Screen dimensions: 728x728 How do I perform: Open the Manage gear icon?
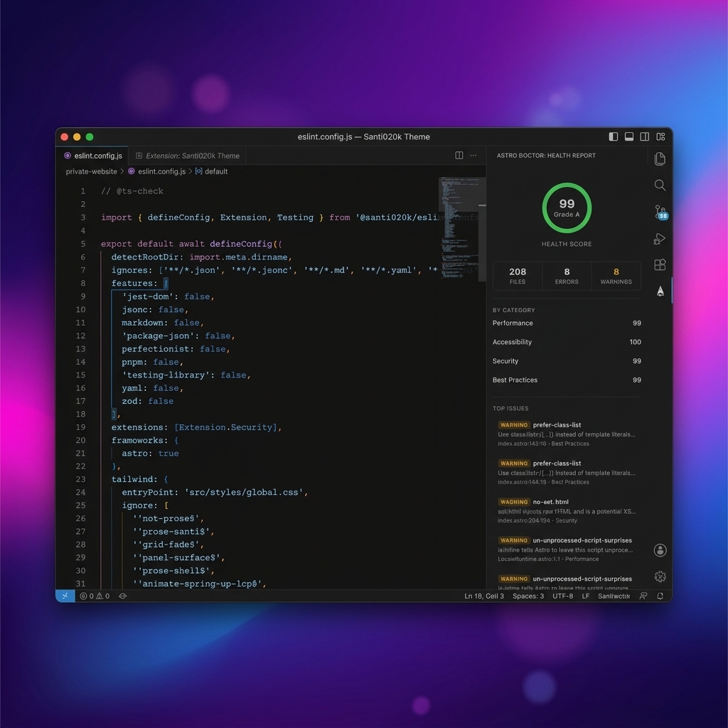tap(660, 576)
